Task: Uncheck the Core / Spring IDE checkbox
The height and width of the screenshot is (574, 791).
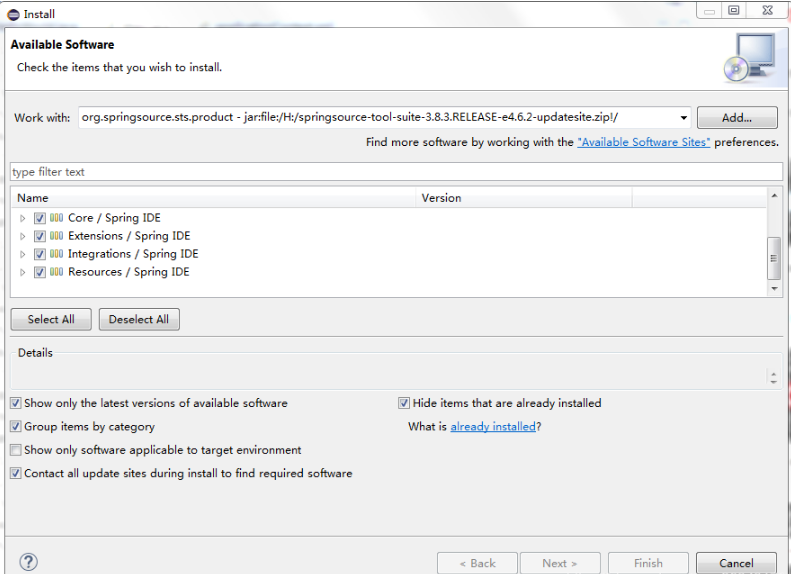Action: tap(40, 218)
